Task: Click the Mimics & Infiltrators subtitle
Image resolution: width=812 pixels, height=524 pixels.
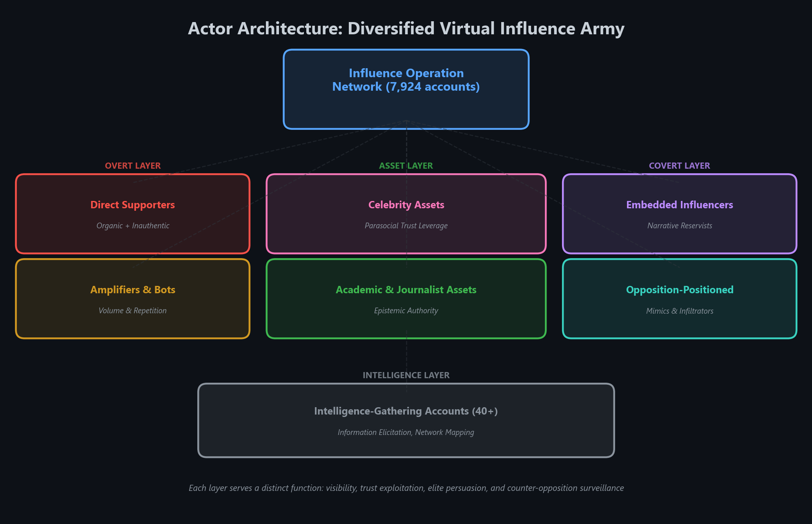Action: pos(679,311)
